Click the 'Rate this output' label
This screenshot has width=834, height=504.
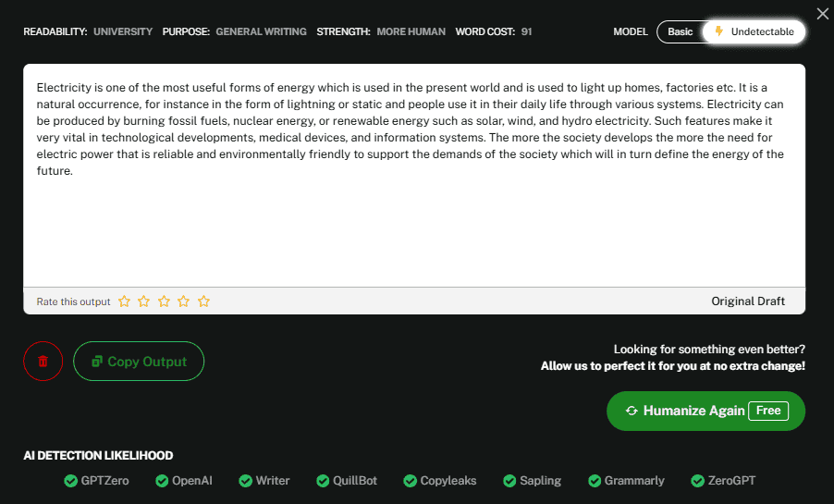tap(73, 301)
